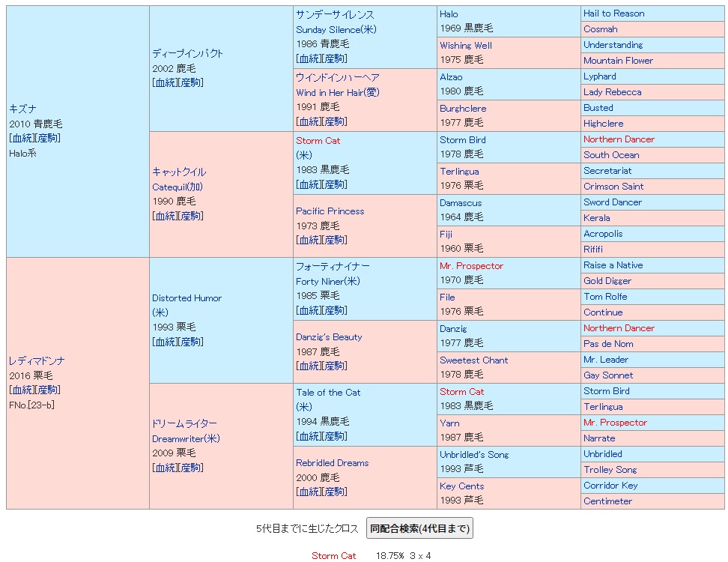Open the Understanding link
Viewport: 728px width, 562px height.
(613, 45)
